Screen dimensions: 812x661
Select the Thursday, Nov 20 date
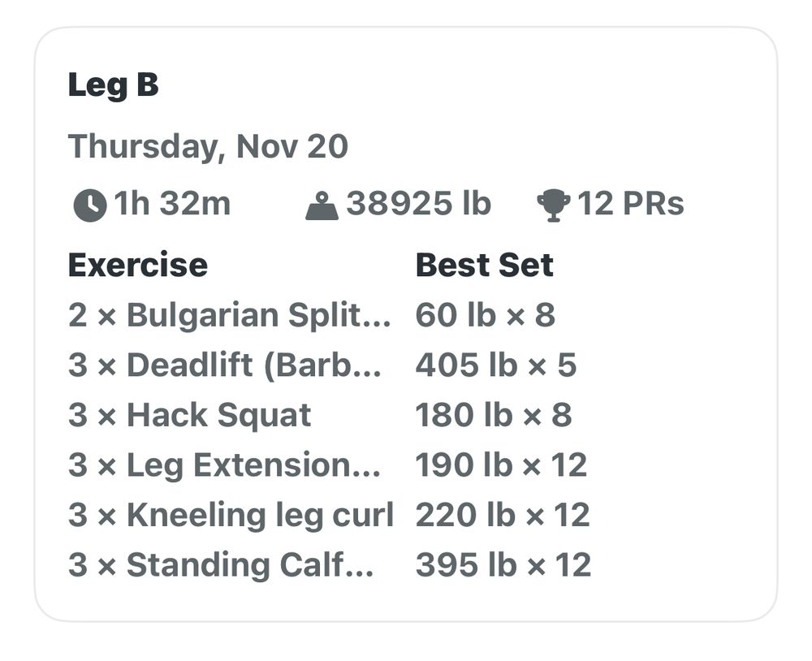208,147
